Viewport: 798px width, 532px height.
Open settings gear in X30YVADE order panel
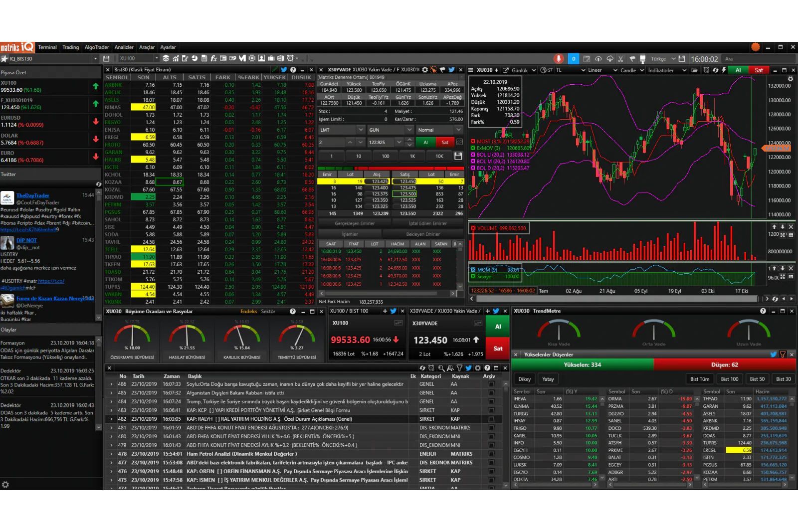[x=424, y=70]
